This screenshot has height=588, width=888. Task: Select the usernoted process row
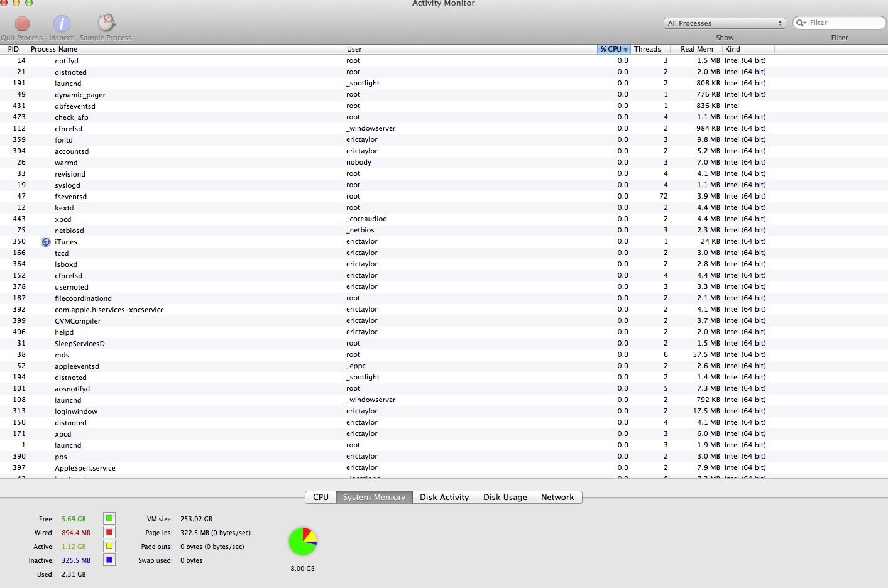click(444, 287)
